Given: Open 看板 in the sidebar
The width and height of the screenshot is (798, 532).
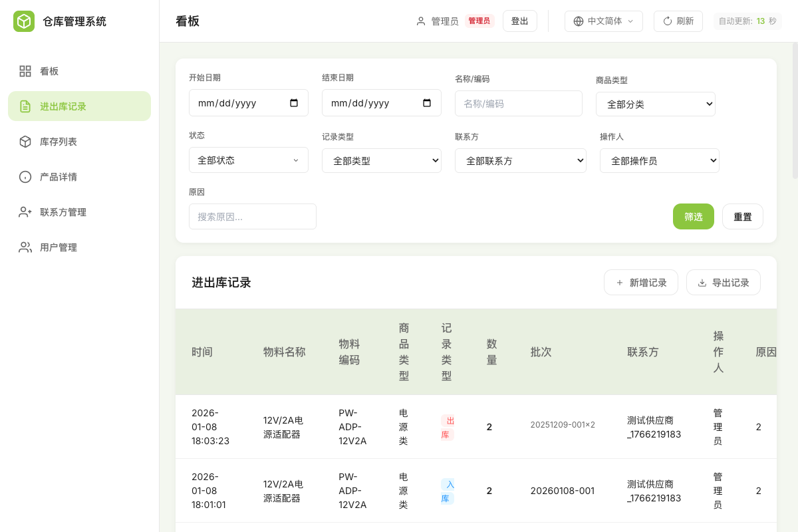Looking at the screenshot, I should pos(80,71).
